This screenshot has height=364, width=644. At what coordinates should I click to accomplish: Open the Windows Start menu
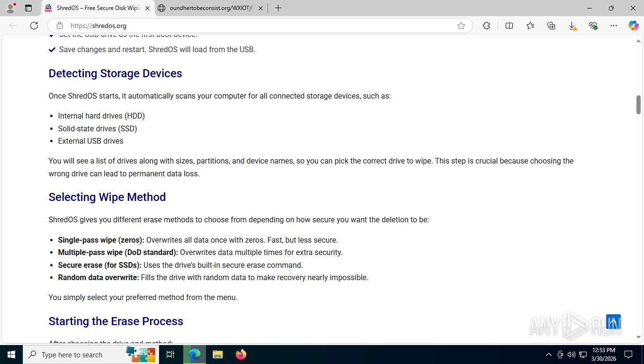[x=11, y=355]
